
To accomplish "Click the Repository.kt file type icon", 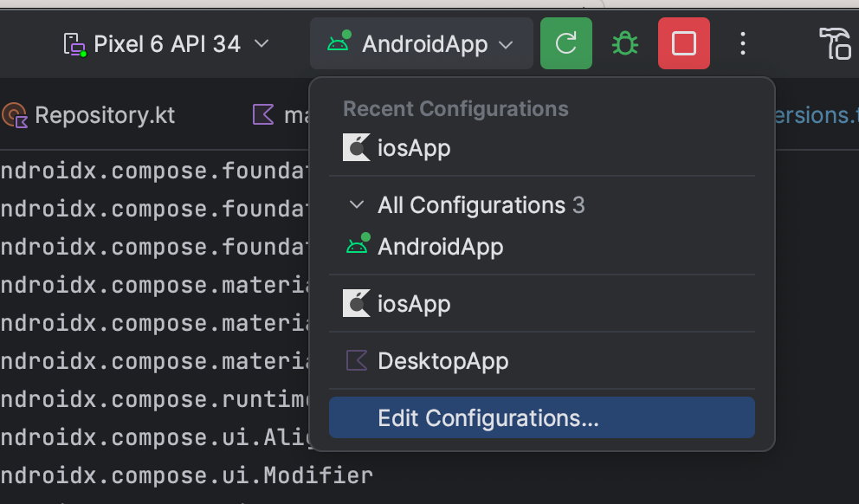I will pos(15,115).
